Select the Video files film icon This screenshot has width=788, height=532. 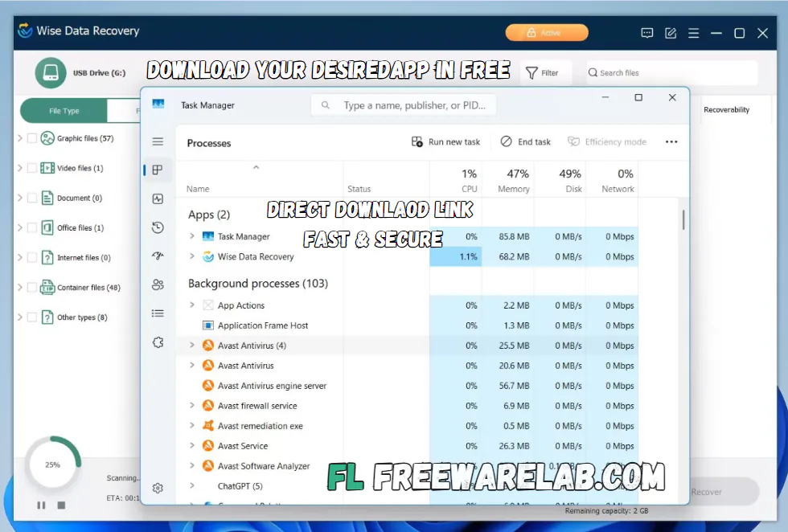click(x=47, y=168)
